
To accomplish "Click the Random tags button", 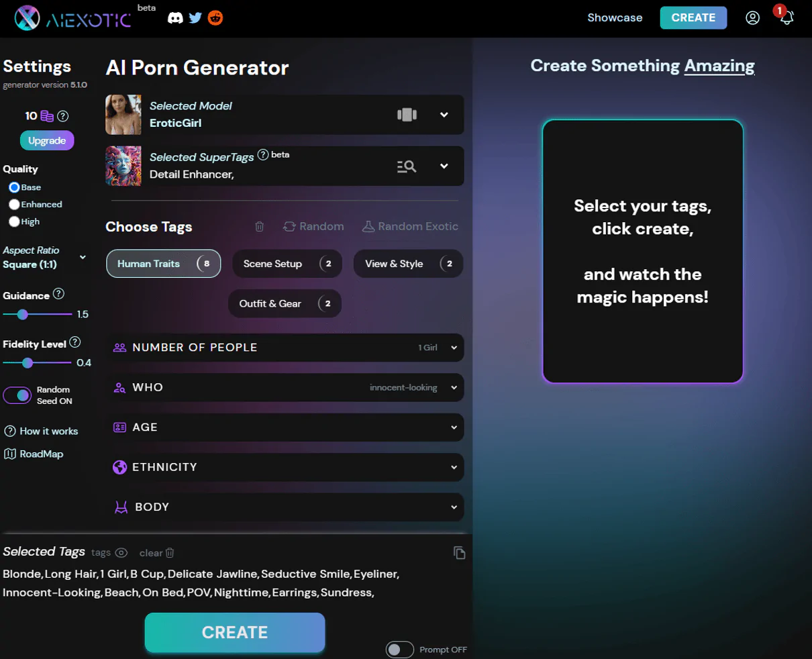I will click(313, 227).
